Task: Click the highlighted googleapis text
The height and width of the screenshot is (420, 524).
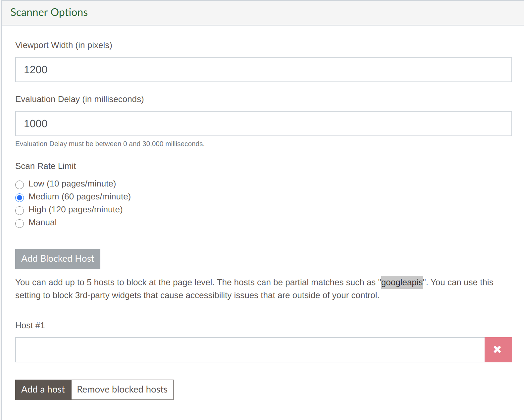Action: click(x=402, y=283)
